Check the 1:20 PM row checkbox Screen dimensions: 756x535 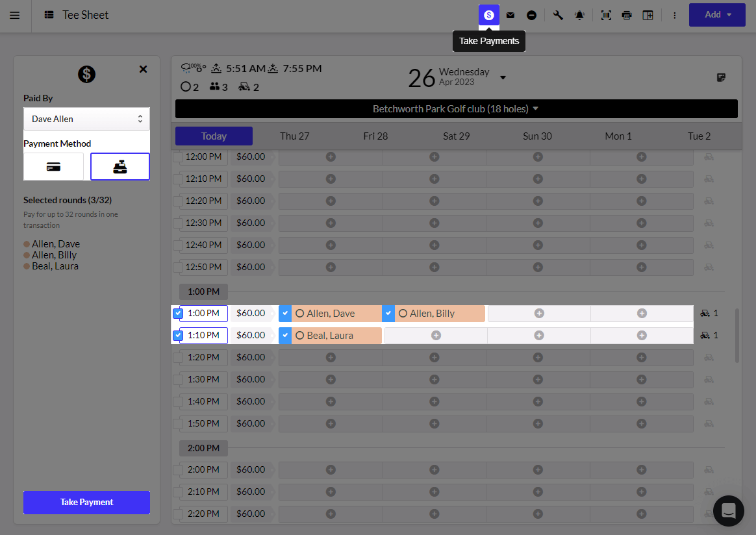pyautogui.click(x=178, y=357)
